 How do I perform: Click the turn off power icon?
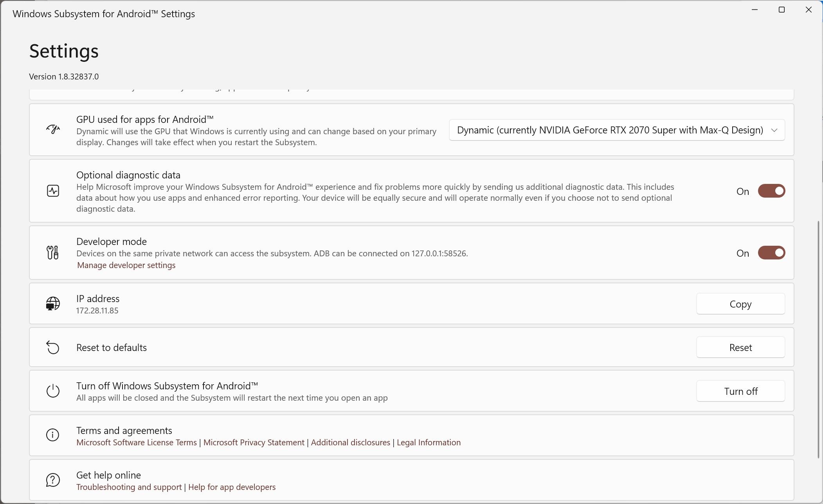point(52,391)
